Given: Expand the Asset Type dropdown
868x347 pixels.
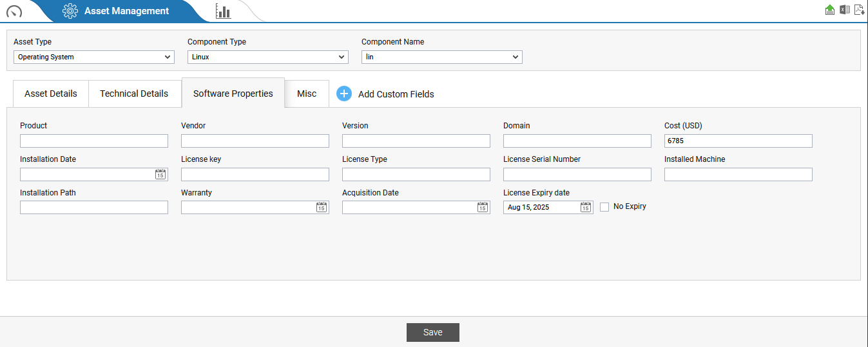Looking at the screenshot, I should pyautogui.click(x=94, y=57).
